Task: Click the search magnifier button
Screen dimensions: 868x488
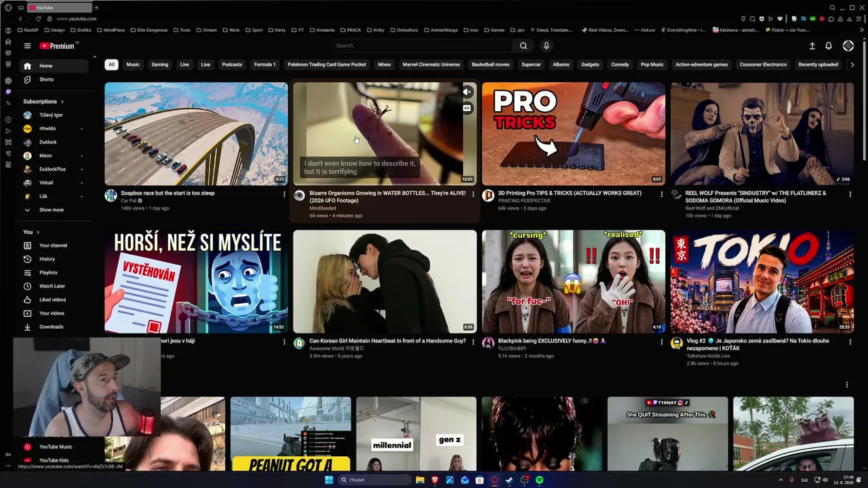Action: tap(523, 45)
